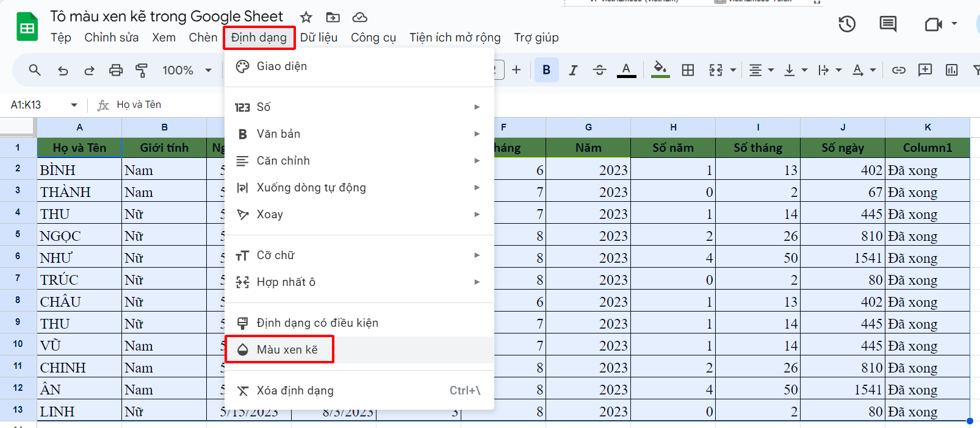Click the Số ngày cell with 1541 in row 6

(x=843, y=258)
